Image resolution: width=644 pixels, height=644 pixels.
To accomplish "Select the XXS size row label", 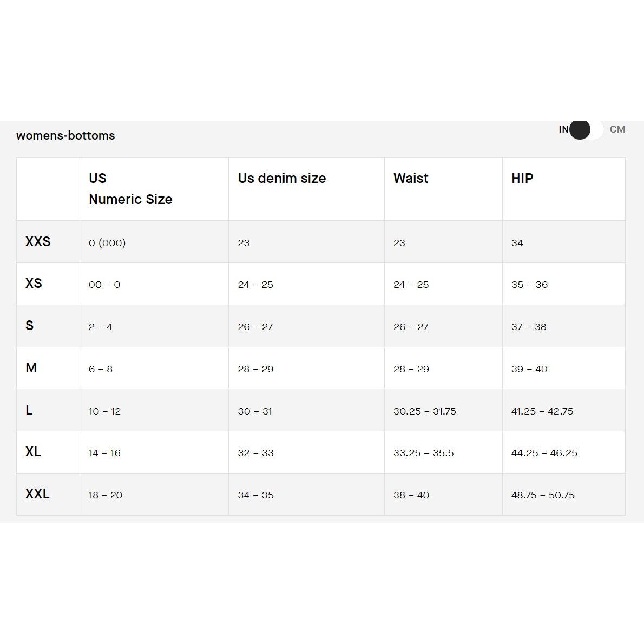I will coord(38,241).
